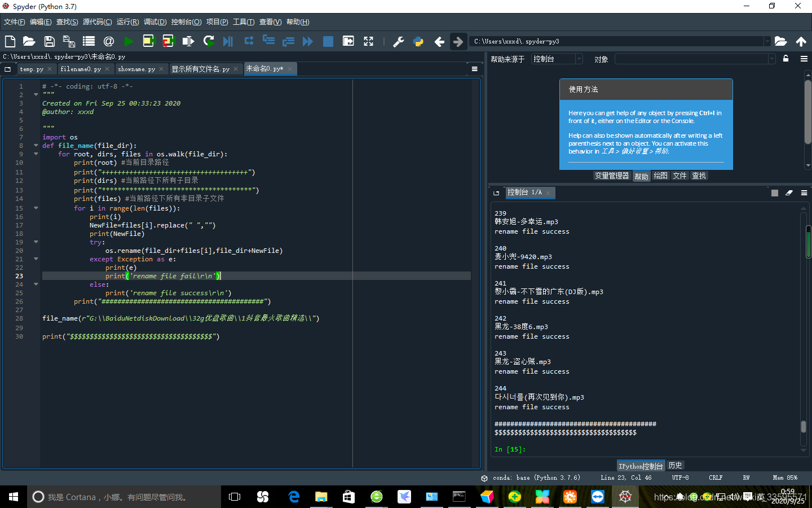Switch to the 绘图 plots pane
The height and width of the screenshot is (508, 812).
(x=660, y=176)
